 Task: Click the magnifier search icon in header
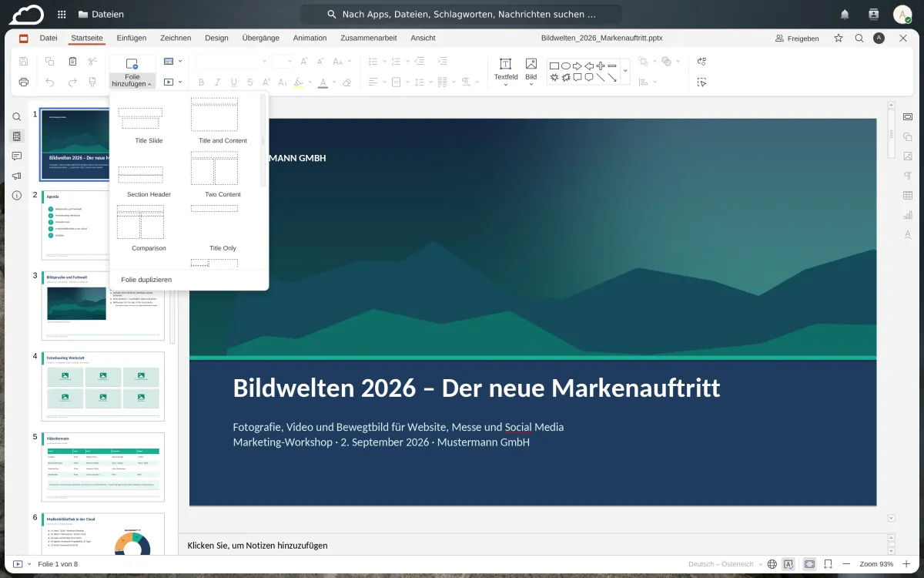coord(859,38)
